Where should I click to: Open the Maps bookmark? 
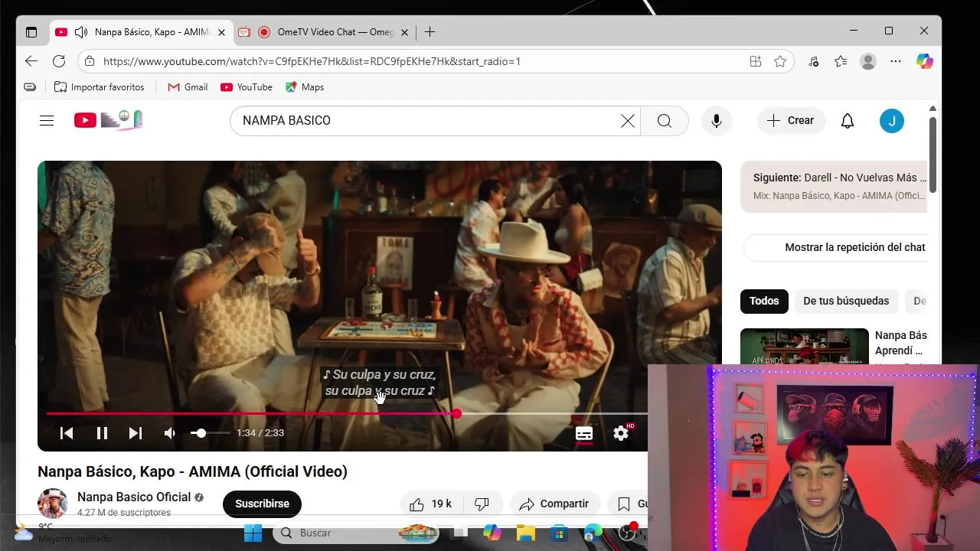pyautogui.click(x=305, y=87)
